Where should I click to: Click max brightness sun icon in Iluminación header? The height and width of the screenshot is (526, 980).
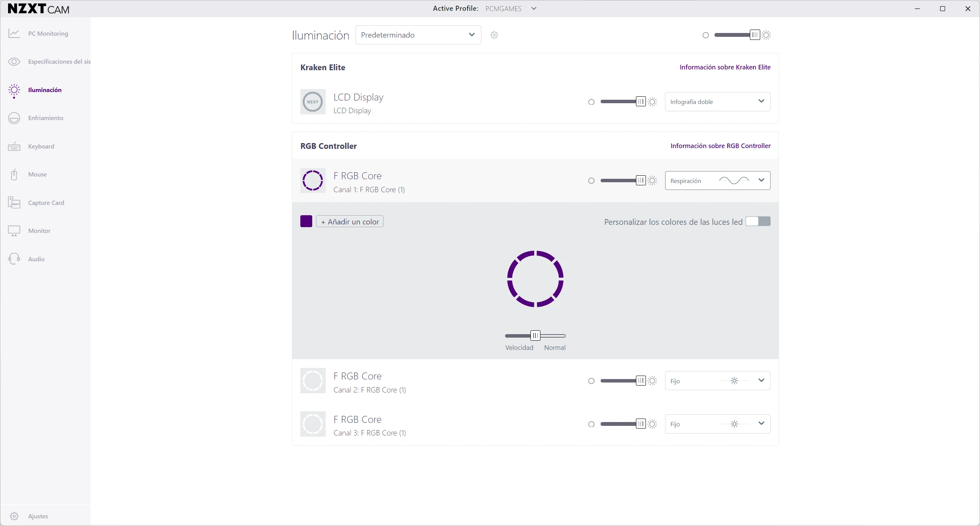[766, 35]
